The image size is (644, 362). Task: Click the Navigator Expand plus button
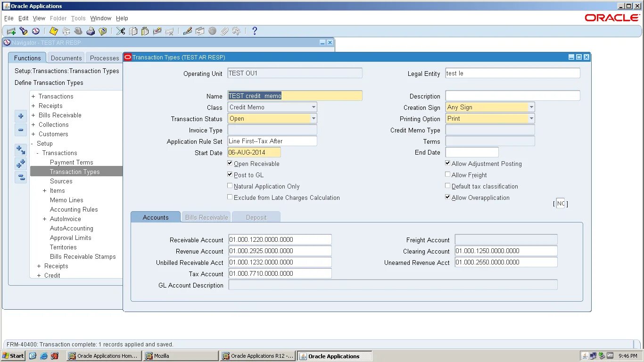pyautogui.click(x=21, y=116)
